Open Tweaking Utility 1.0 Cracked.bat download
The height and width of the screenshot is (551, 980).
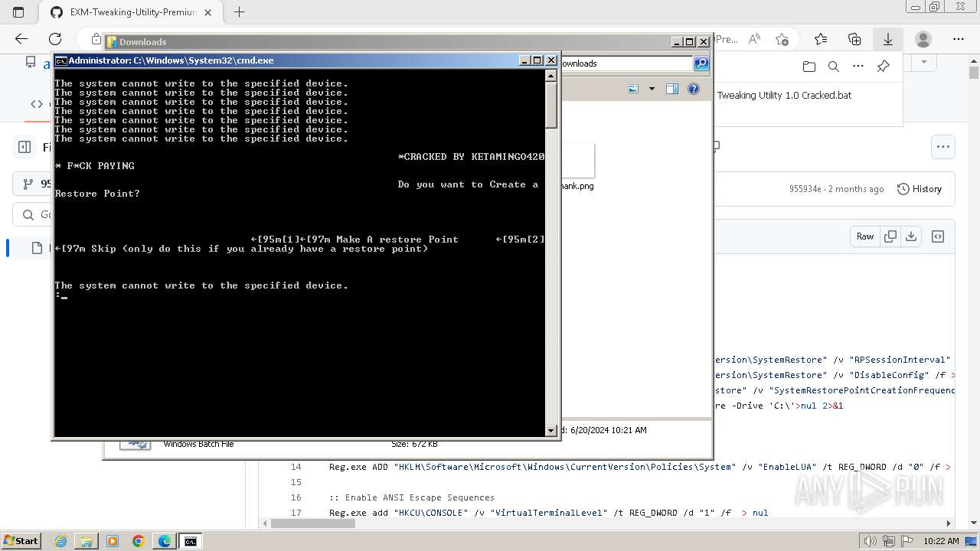(x=784, y=96)
